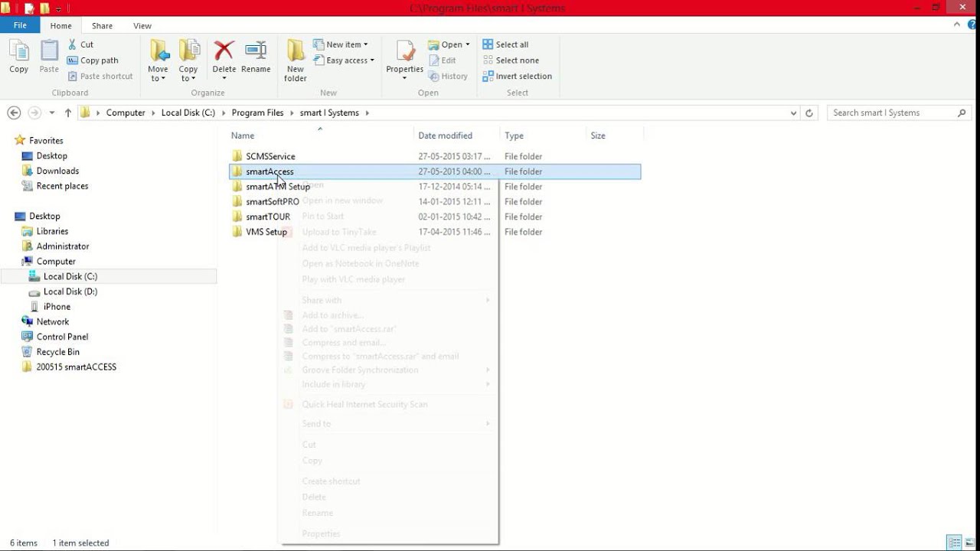Screen dimensions: 980x551
Task: Click Edit in the Open group
Action: (x=443, y=60)
